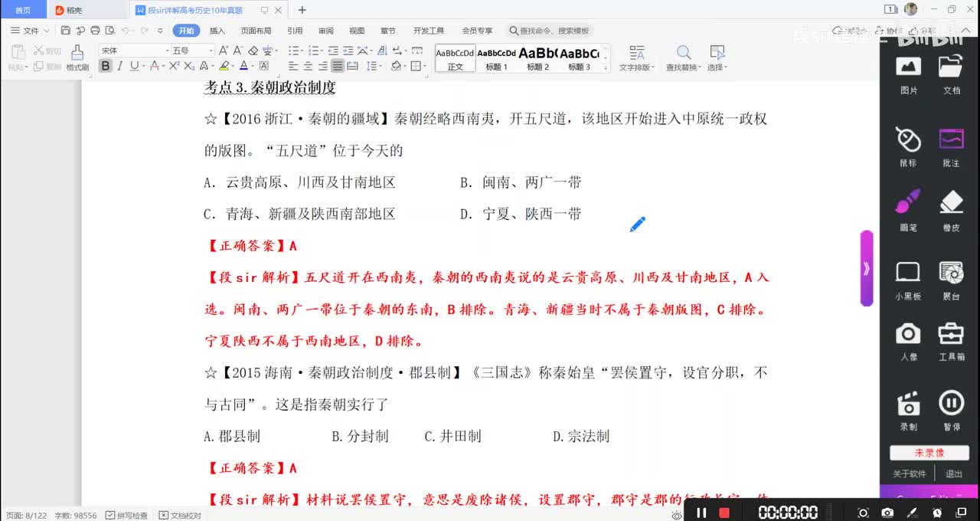
Task: Toggle Italic formatting
Action: pos(120,66)
